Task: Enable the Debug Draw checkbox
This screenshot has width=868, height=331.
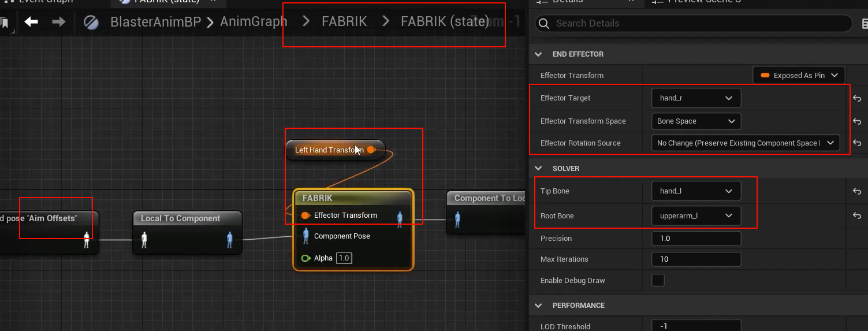Action: click(x=658, y=280)
